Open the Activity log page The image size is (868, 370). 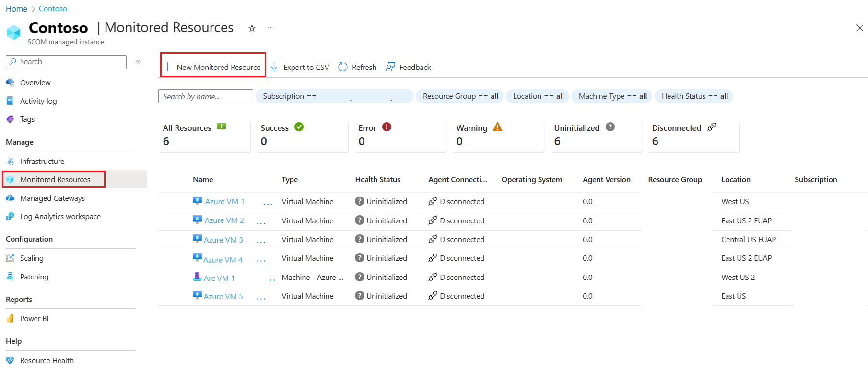[x=38, y=101]
